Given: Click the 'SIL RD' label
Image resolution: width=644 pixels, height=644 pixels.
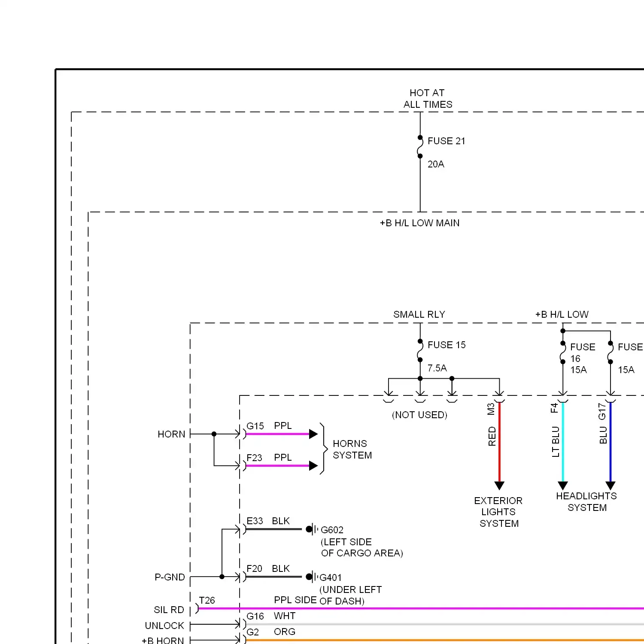Looking at the screenshot, I should [x=169, y=610].
